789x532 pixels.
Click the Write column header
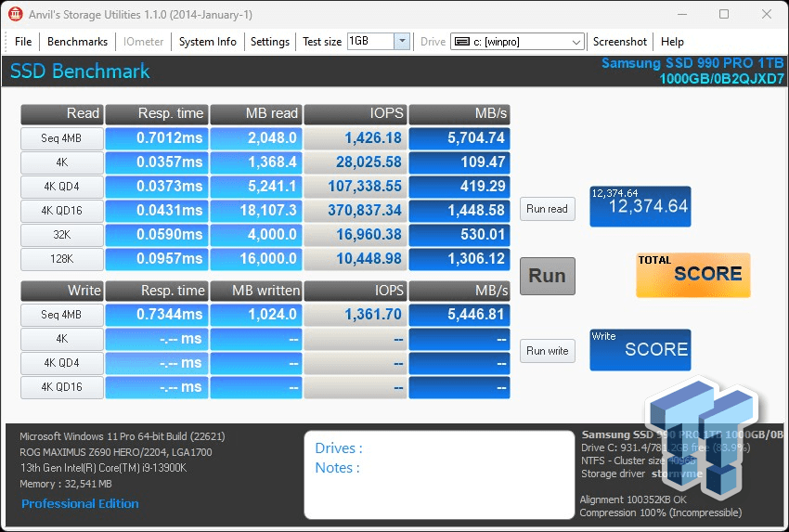click(62, 291)
